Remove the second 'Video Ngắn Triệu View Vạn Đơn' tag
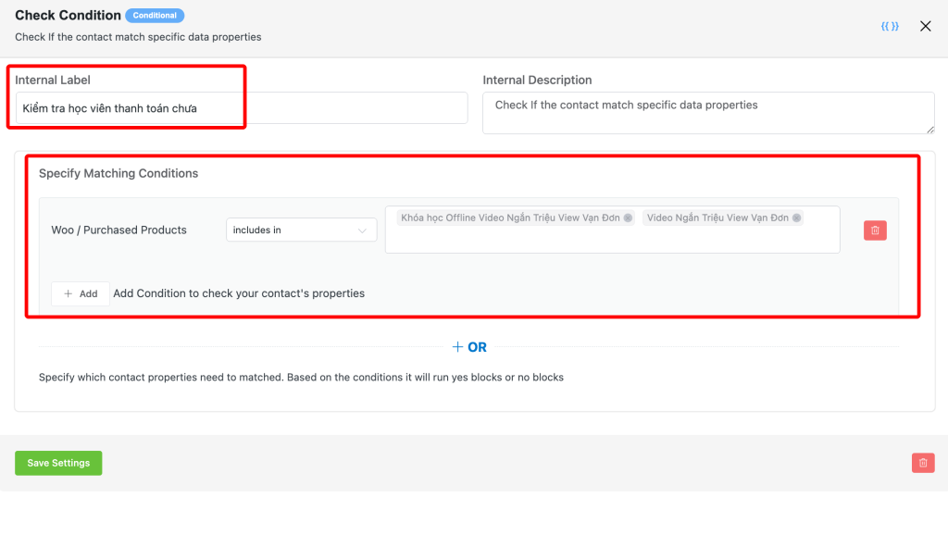948x560 pixels. [796, 218]
